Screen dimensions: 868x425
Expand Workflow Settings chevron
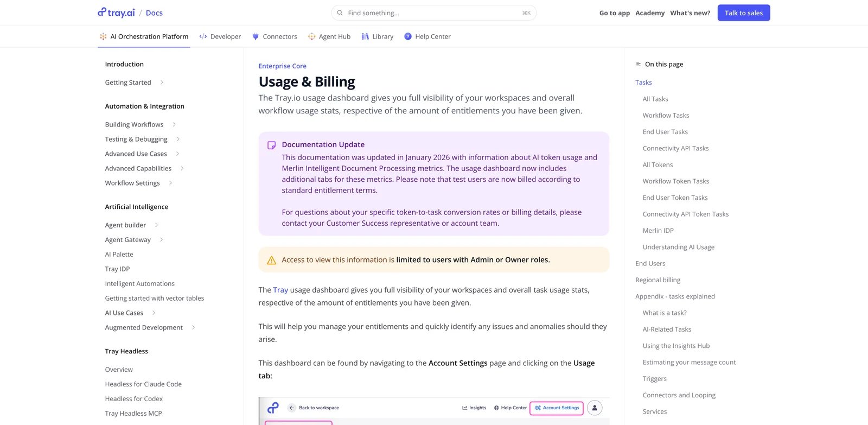pos(170,183)
